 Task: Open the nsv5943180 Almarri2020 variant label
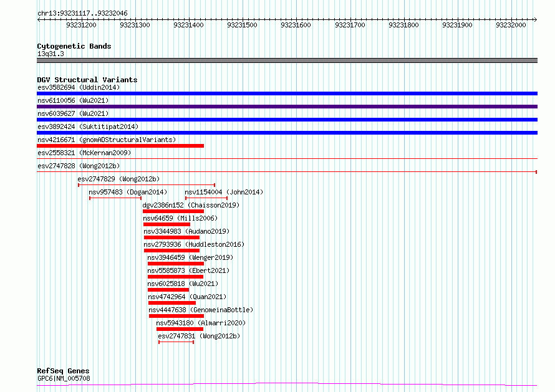coord(201,323)
